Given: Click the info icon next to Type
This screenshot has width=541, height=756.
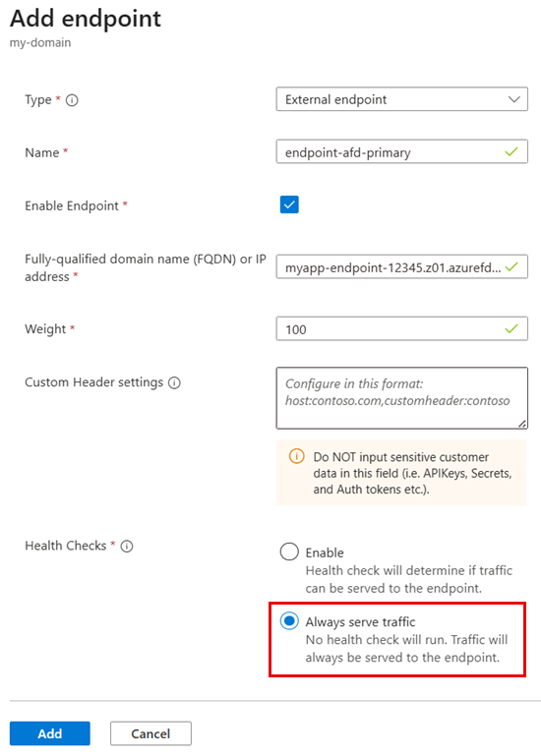Looking at the screenshot, I should (72, 100).
